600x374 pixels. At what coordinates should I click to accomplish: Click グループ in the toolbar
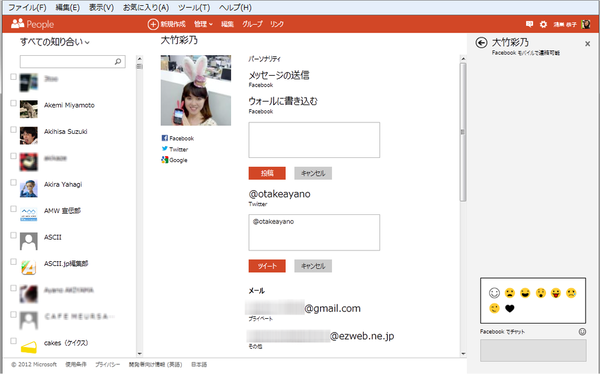click(252, 24)
